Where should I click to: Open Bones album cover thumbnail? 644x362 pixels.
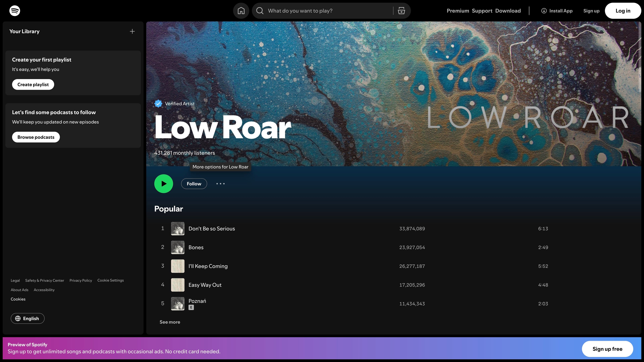(x=177, y=247)
